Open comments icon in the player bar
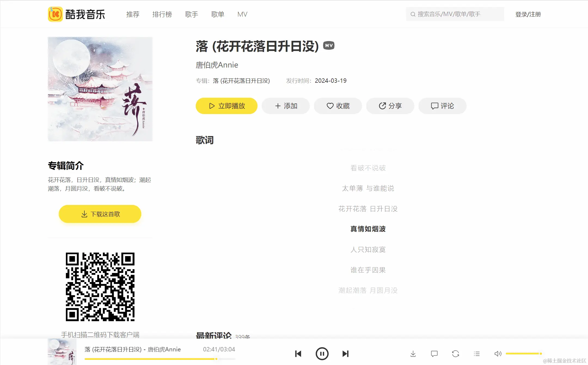This screenshot has height=365, width=588. 434,354
